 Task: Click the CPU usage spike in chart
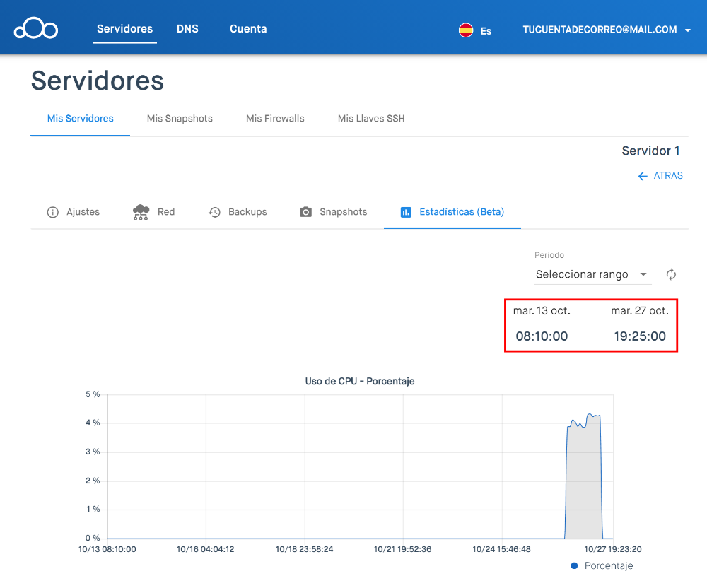584,478
